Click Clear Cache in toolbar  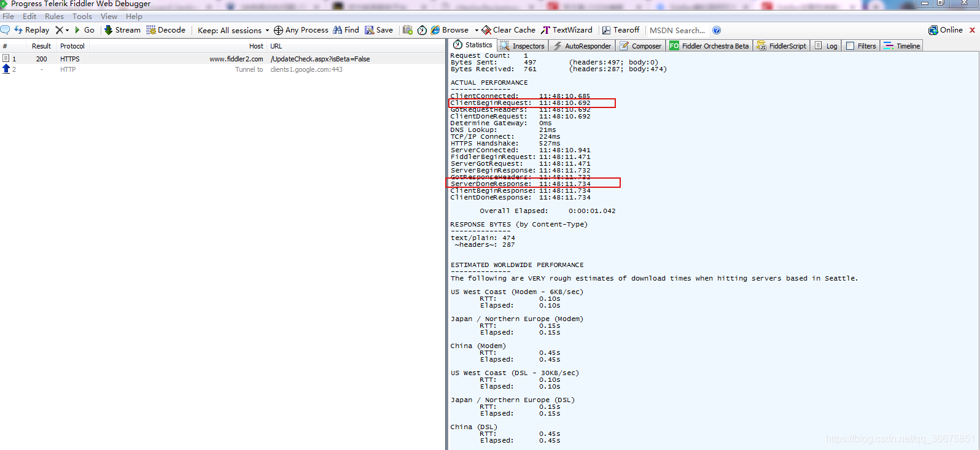click(x=508, y=30)
